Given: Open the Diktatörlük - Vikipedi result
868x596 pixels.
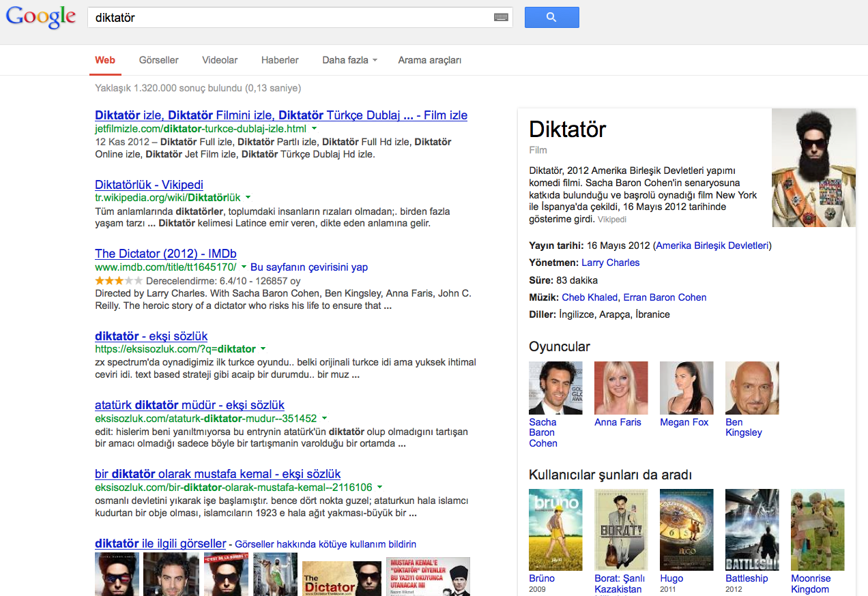Looking at the screenshot, I should click(149, 185).
